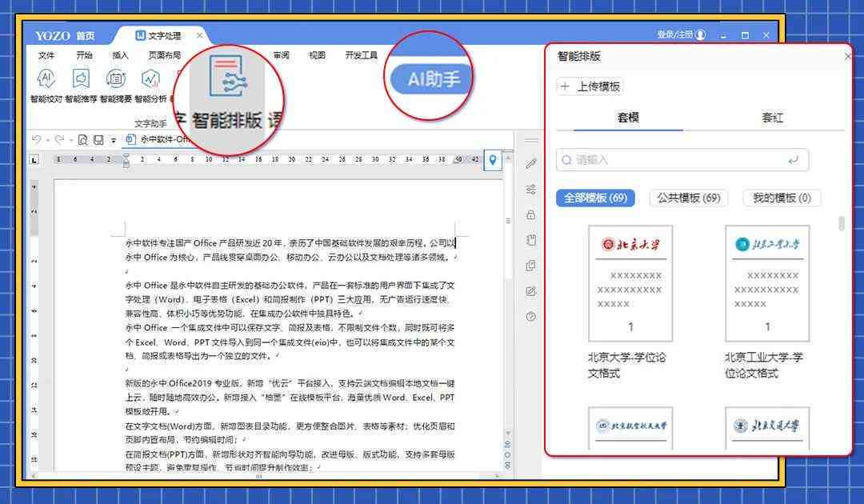Switch to the 插入 ribbon tab
The image size is (864, 504).
120,55
